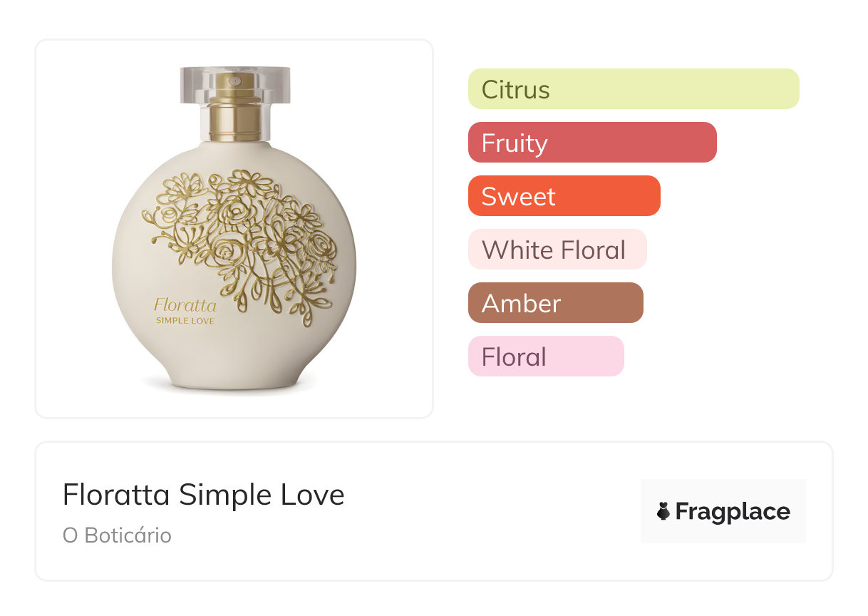Click the "Amber" label text
Screen dimensions: 868x616
pyautogui.click(x=521, y=304)
